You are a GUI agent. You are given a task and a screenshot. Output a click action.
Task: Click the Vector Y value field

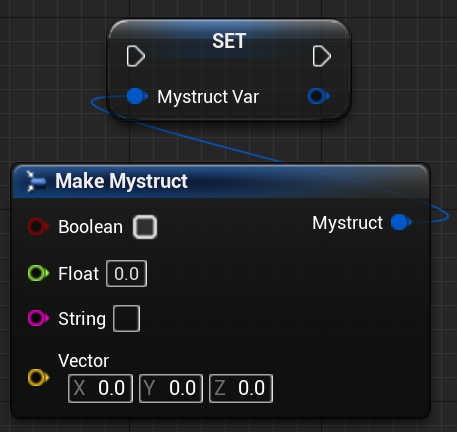(171, 388)
